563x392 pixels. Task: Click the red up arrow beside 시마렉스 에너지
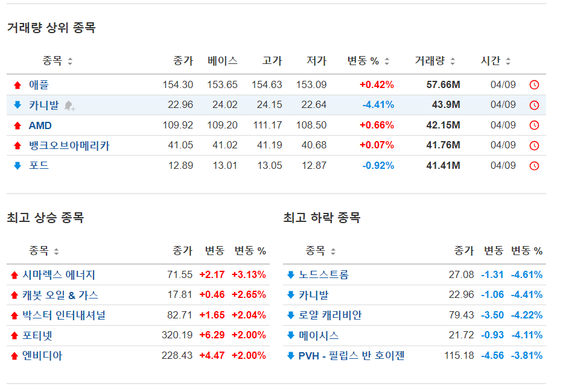(x=14, y=276)
